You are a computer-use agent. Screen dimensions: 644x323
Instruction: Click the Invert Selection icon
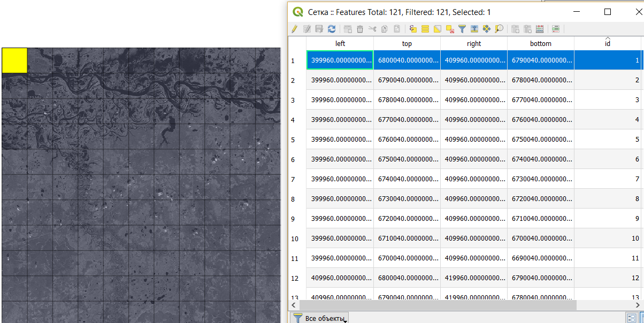pos(438,29)
